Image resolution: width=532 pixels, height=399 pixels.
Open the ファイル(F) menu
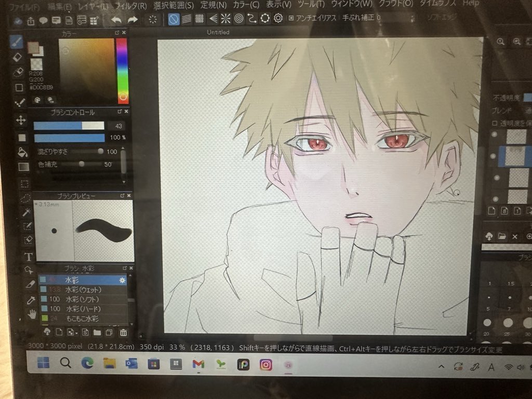[x=24, y=7]
